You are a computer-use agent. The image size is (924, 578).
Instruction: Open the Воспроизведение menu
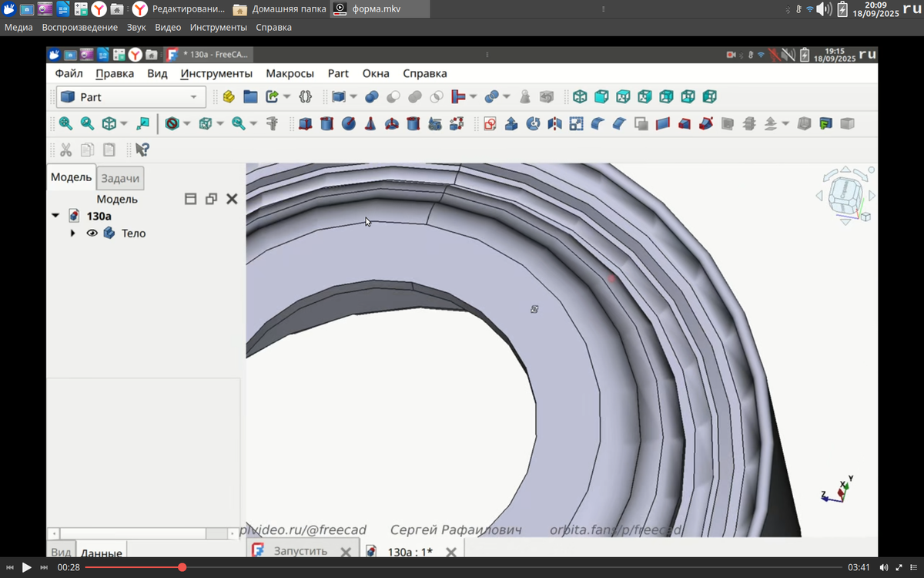click(x=79, y=27)
